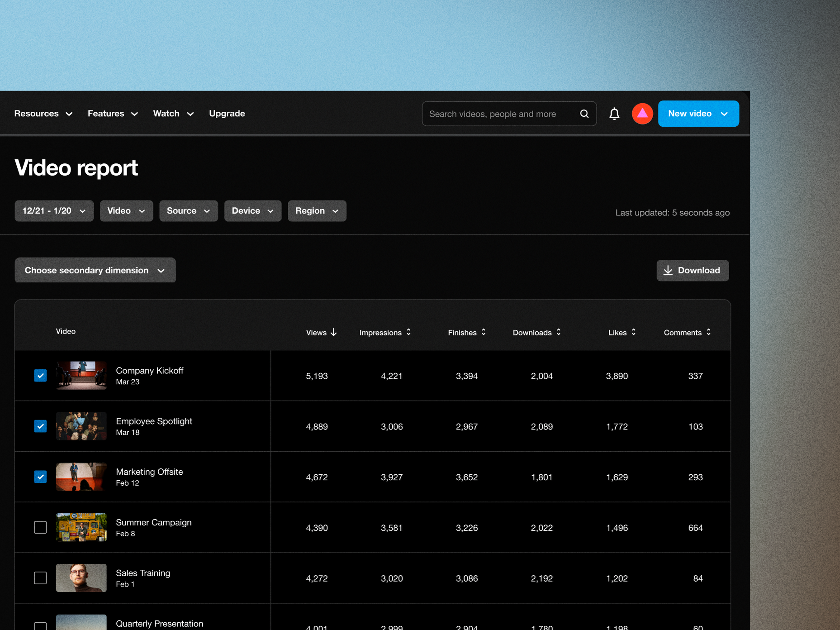Screen dimensions: 840x630
Task: Download the video report
Action: [693, 271]
